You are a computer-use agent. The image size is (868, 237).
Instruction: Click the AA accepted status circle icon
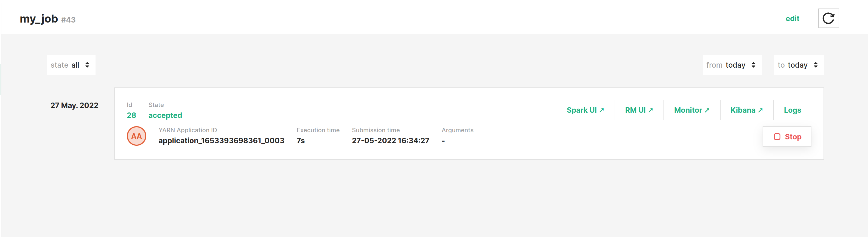coord(136,136)
